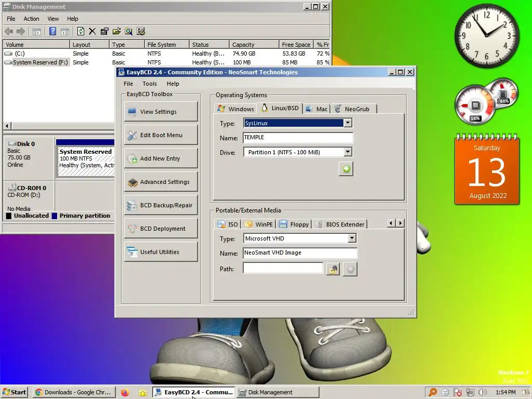
Task: Open View Settings in EasyBCD Toolbox
Action: click(161, 112)
